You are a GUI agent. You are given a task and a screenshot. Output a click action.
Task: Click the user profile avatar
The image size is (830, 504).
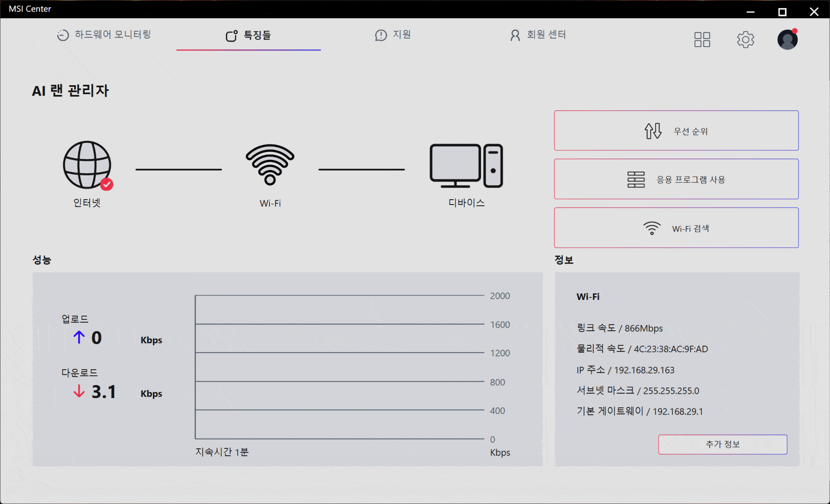click(x=787, y=40)
